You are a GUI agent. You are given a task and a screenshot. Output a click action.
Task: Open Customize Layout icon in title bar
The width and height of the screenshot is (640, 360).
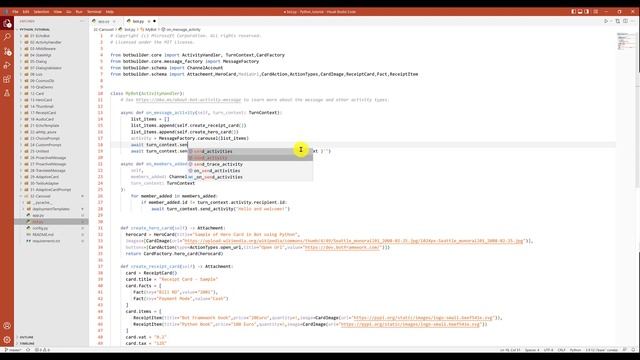[596, 12]
